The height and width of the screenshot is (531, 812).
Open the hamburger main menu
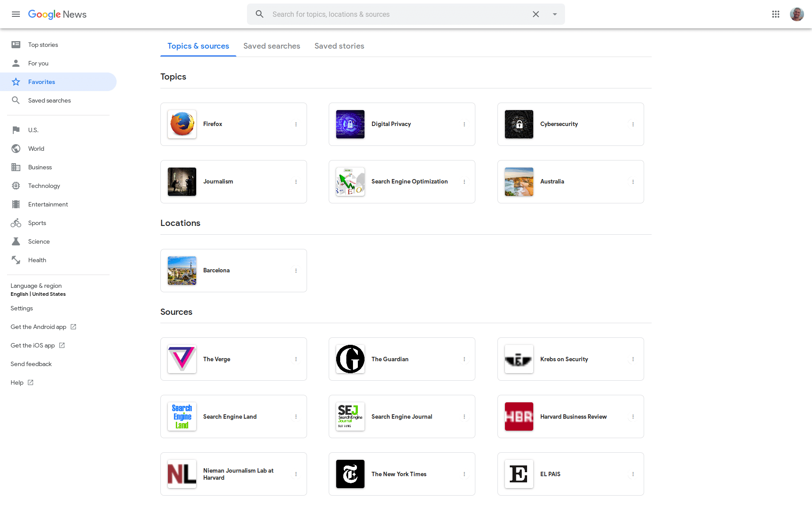click(16, 14)
